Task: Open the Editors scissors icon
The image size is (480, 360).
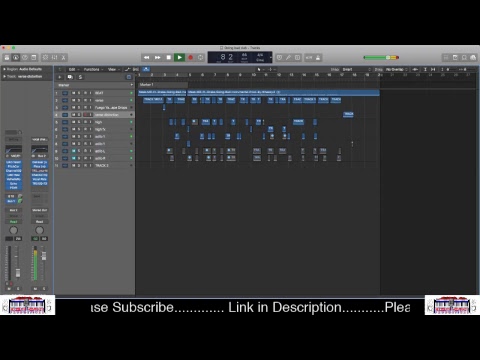Action: click(63, 58)
